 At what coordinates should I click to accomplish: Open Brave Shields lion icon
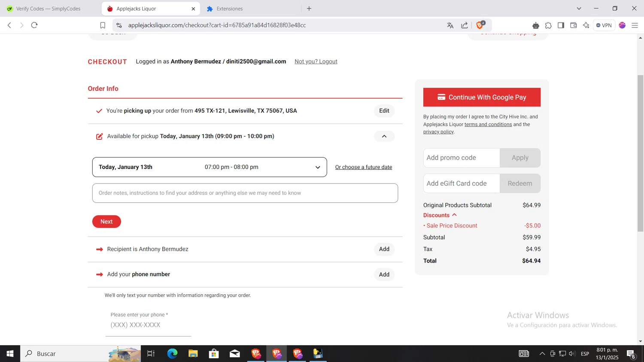pyautogui.click(x=480, y=25)
